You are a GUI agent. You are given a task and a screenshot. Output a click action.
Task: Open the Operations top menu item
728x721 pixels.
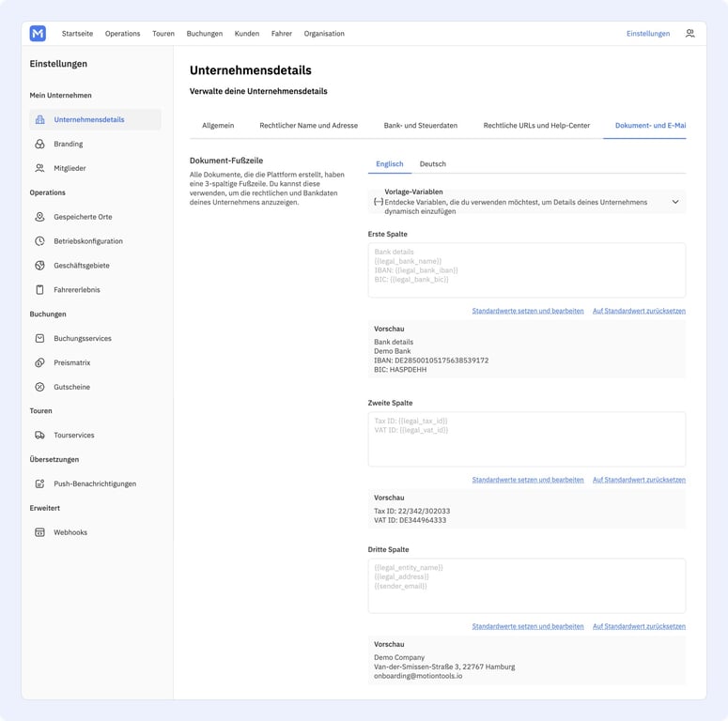122,34
